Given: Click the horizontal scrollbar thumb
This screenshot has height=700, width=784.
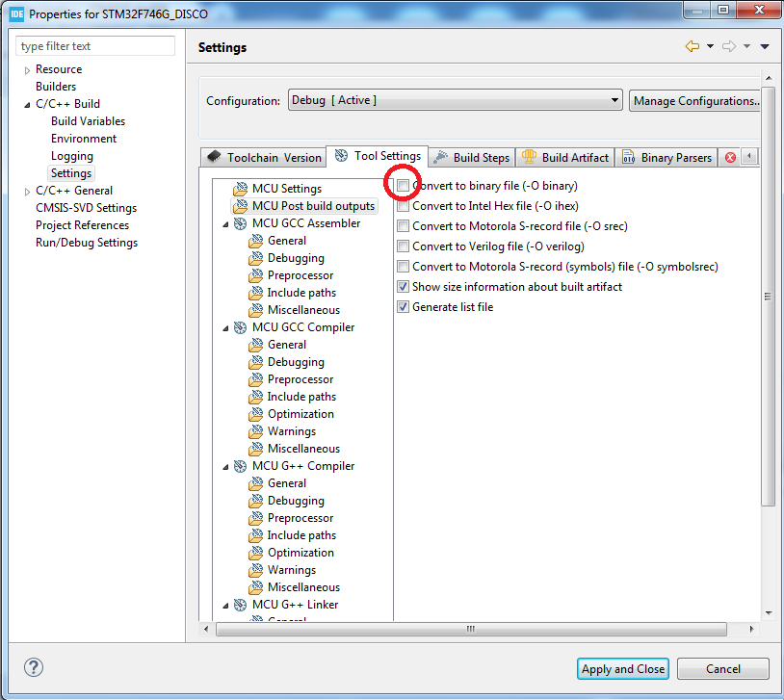Looking at the screenshot, I should point(471,629).
